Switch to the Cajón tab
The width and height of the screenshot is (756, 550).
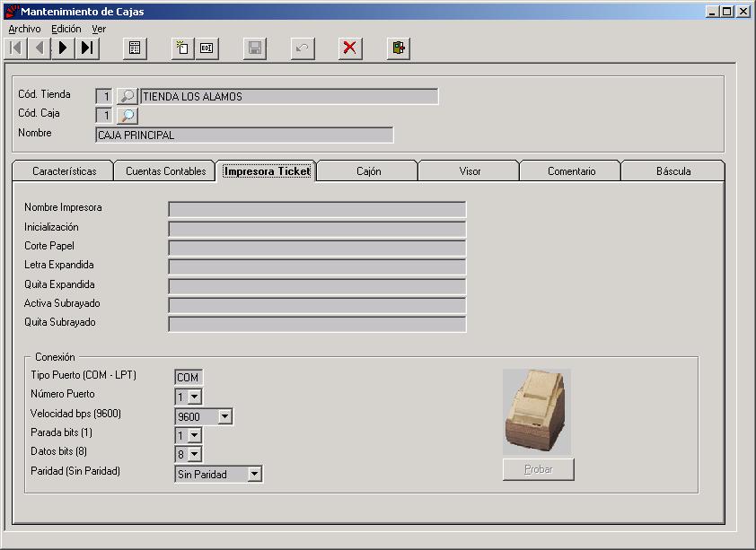tap(368, 171)
